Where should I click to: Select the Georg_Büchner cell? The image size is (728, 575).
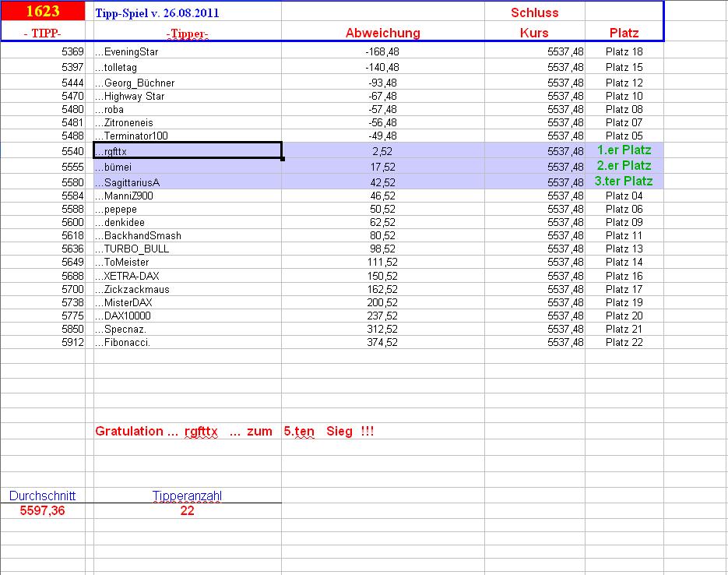(188, 83)
